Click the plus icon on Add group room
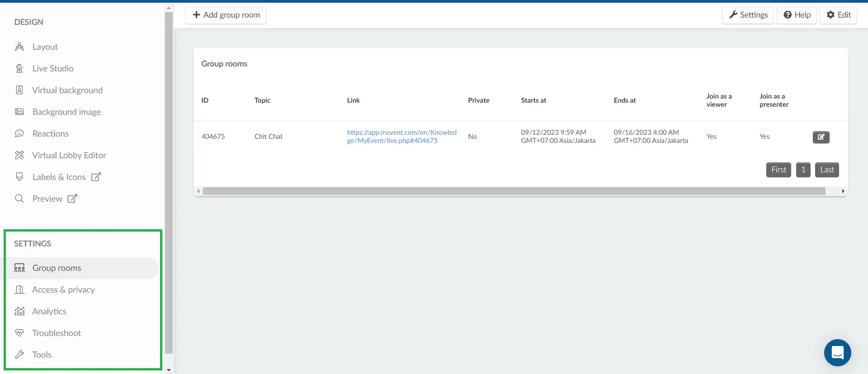This screenshot has width=868, height=374. (x=197, y=15)
